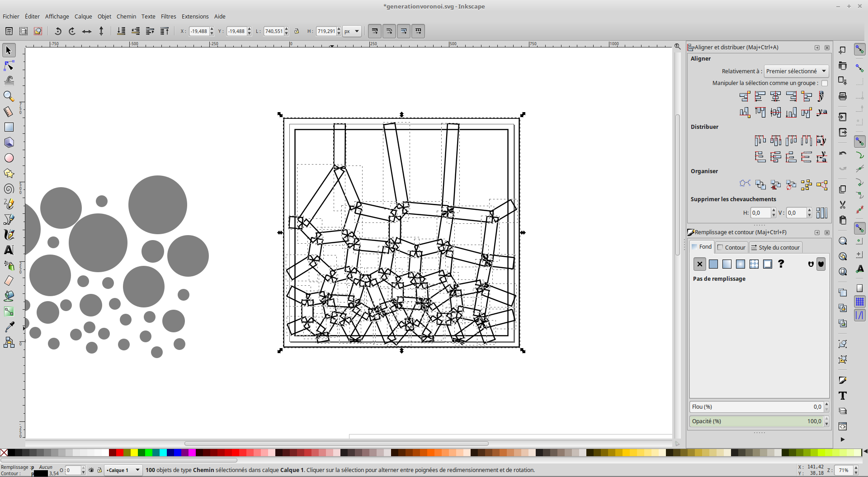868x477 pixels.
Task: Select the Star polygon tool
Action: (x=9, y=173)
